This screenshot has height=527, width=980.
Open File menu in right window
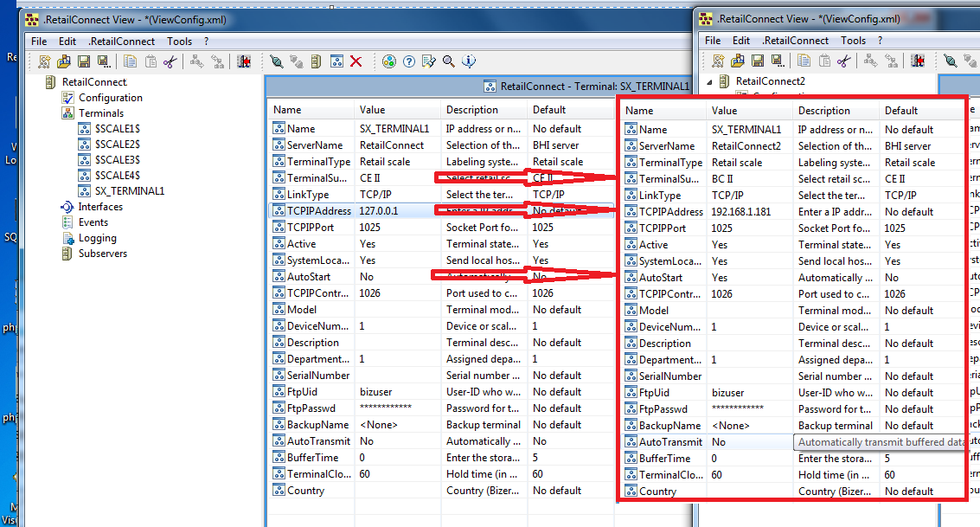[713, 41]
